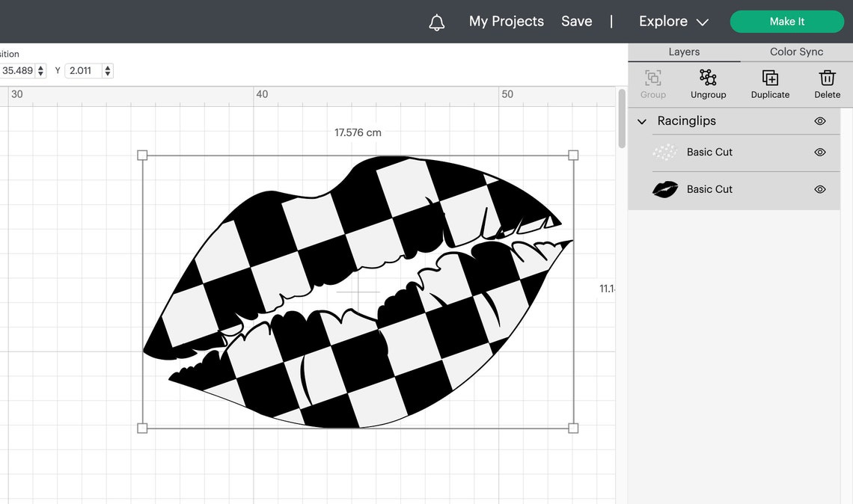This screenshot has width=853, height=504.
Task: Switch to the Layers tab
Action: click(x=683, y=52)
